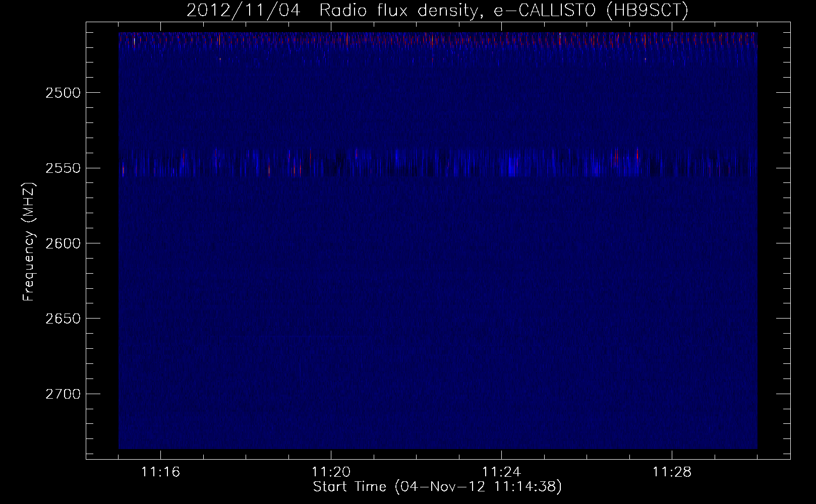Click the 11:20 time axis label

[x=331, y=472]
